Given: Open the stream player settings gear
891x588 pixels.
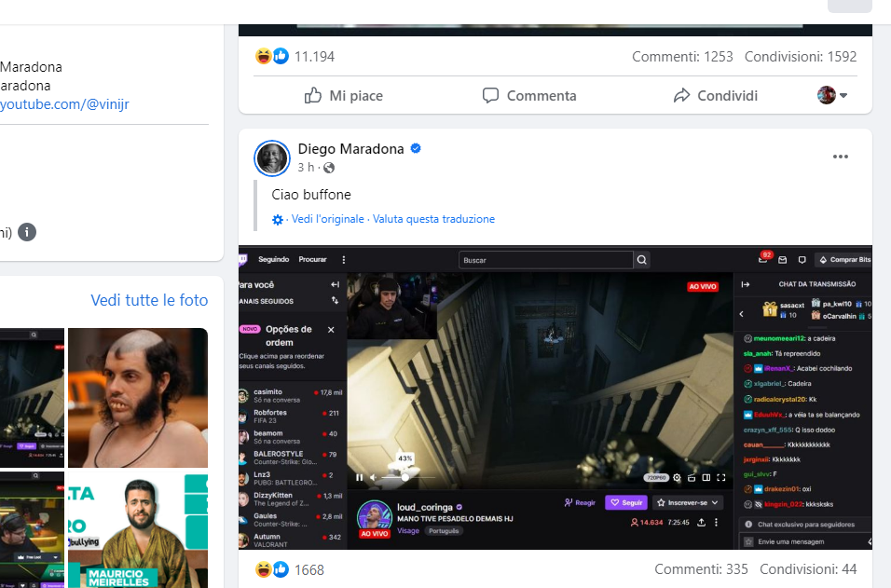Looking at the screenshot, I should pyautogui.click(x=677, y=478).
